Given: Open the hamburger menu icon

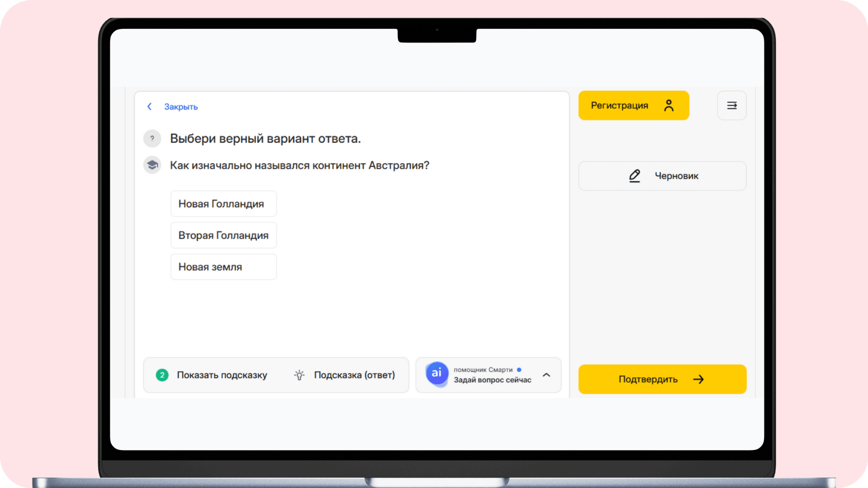Looking at the screenshot, I should (731, 105).
